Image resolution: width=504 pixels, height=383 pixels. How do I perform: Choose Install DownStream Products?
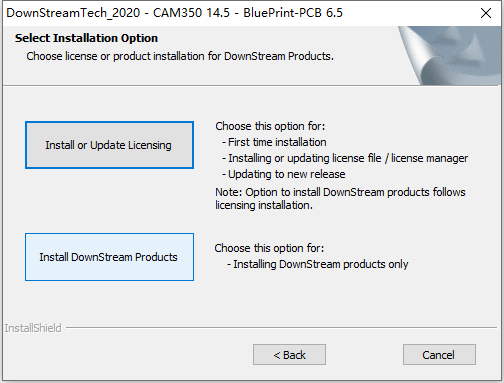point(109,257)
